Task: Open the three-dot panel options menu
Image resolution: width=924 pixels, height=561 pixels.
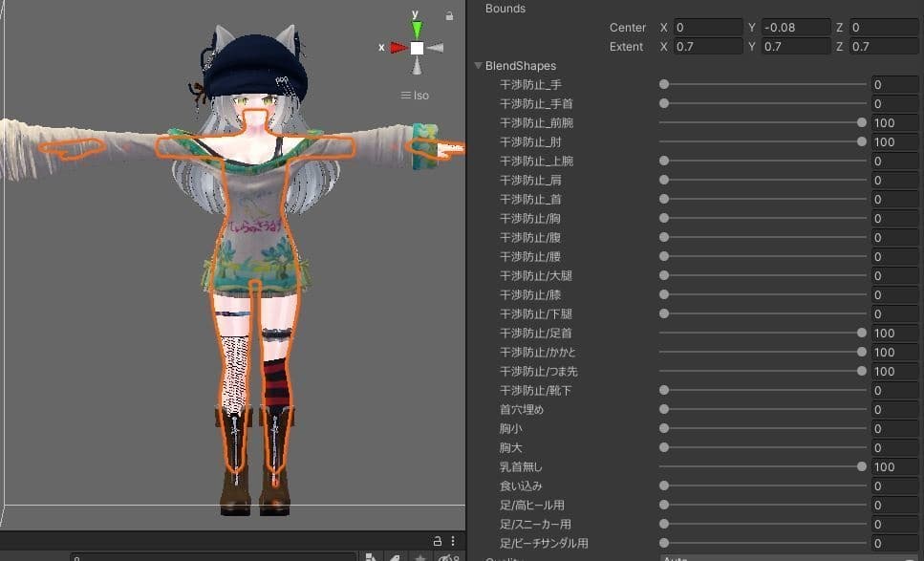Action: coord(453,540)
